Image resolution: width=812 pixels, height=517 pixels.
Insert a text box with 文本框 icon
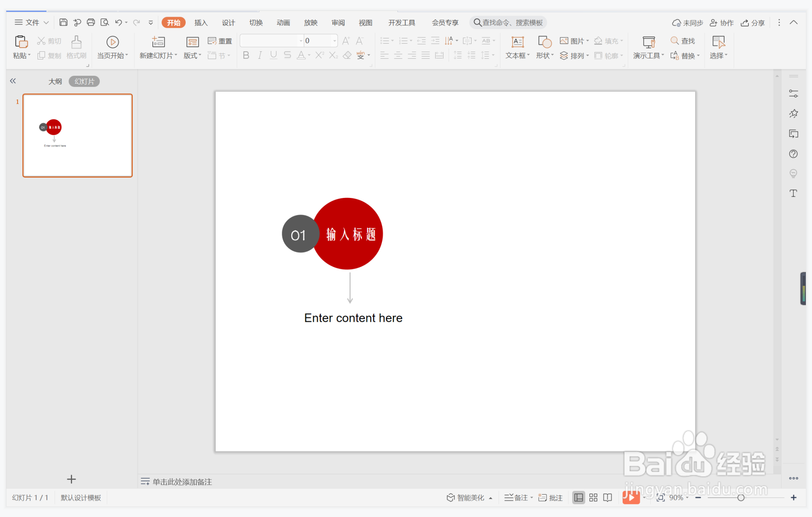pos(517,42)
